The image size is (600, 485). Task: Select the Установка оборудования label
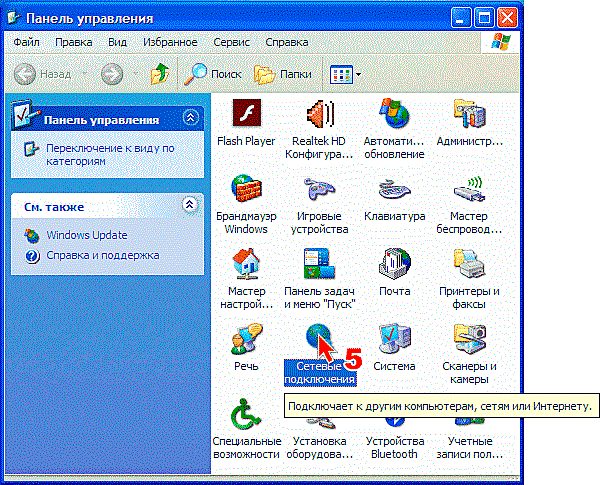tap(320, 448)
